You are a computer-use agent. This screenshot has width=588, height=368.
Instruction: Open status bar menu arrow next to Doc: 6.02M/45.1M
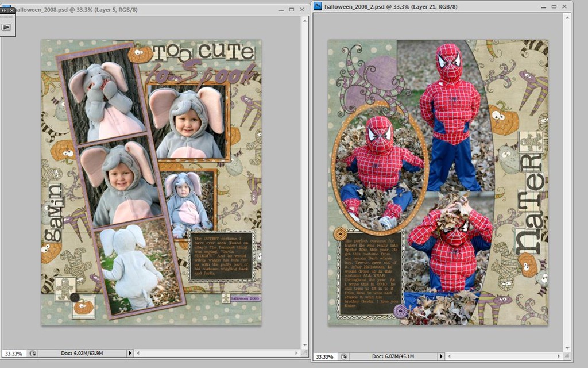[x=441, y=356]
